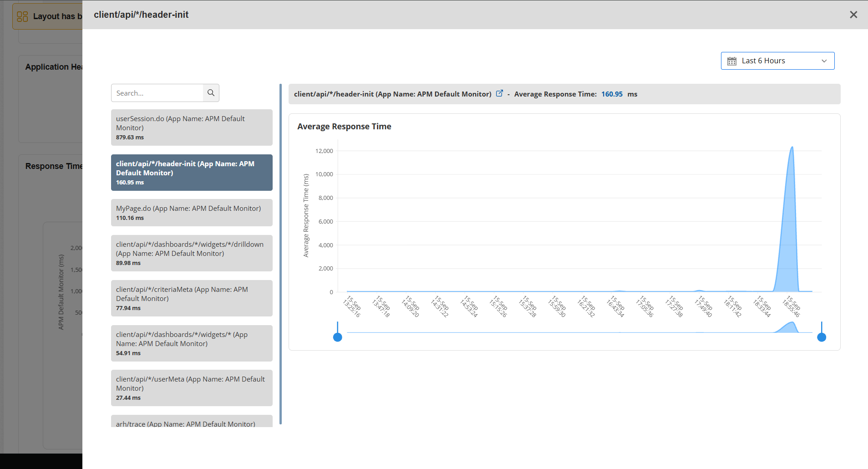
Task: Click the search magnifier icon
Action: point(211,93)
